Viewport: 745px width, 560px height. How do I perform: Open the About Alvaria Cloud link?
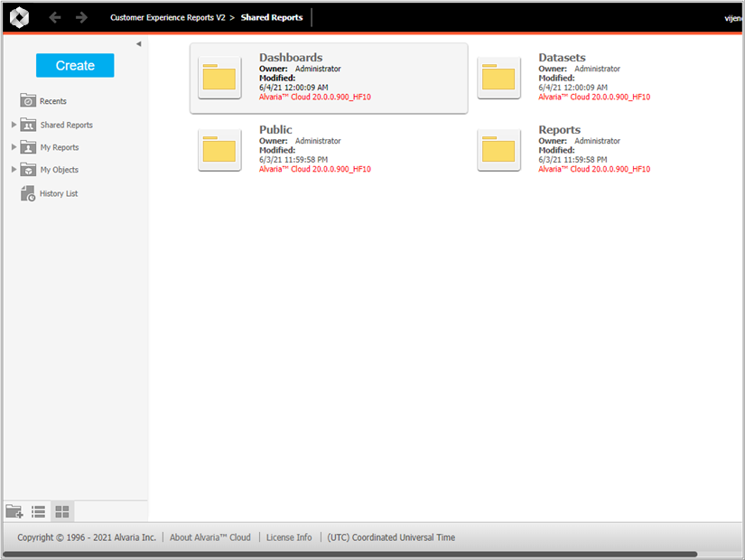[210, 537]
